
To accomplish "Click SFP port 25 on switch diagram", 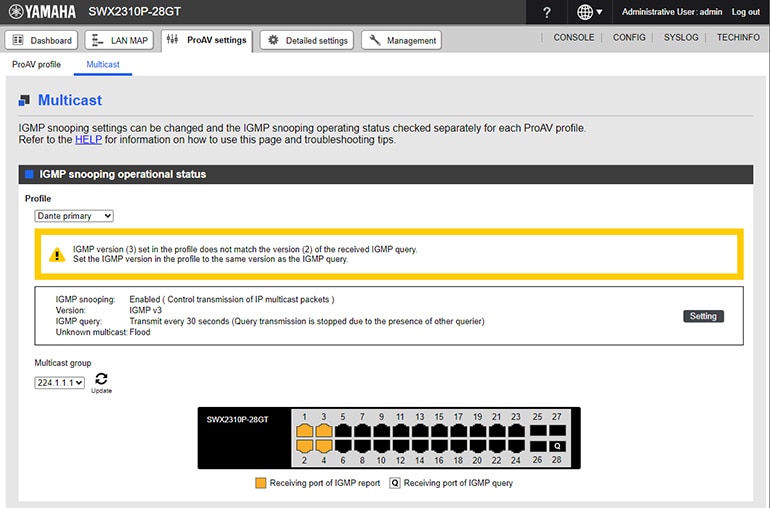I will point(537,430).
